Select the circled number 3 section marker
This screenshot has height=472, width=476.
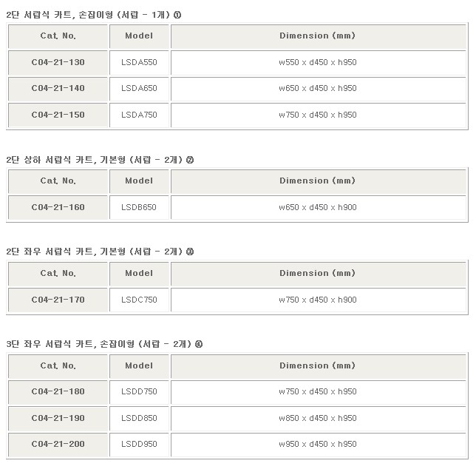pos(190,252)
